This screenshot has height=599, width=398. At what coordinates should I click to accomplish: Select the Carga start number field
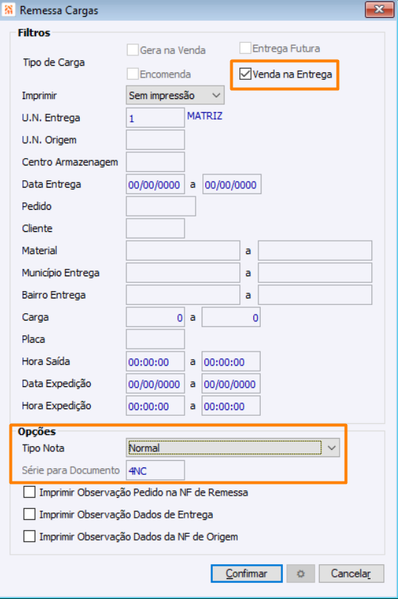[155, 317]
